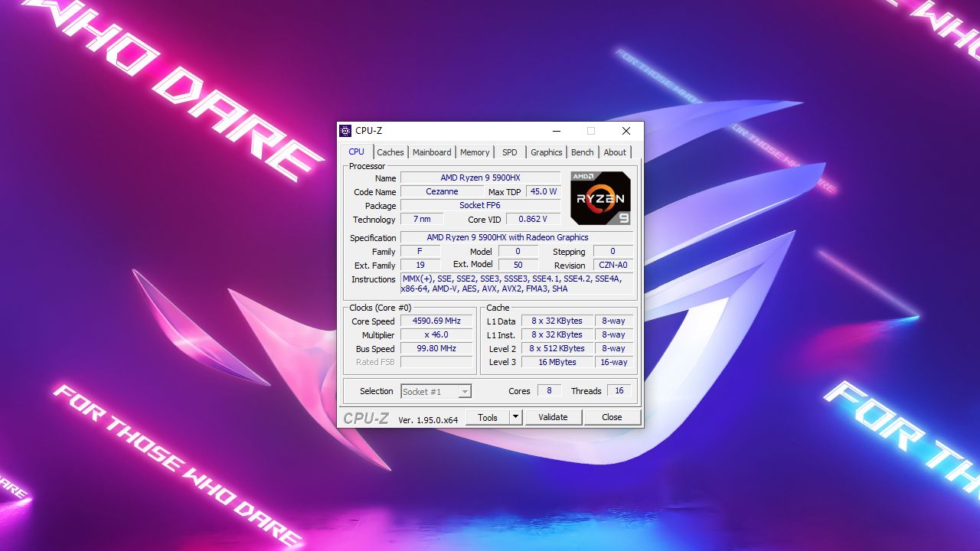View the Memory tab
Screen dimensions: 980x551
click(x=475, y=152)
